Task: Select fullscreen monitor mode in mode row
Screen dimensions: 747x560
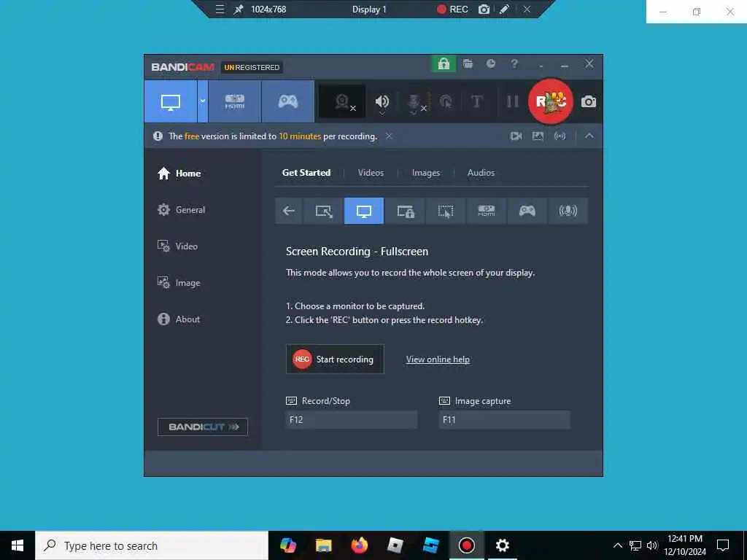Action: pos(363,211)
